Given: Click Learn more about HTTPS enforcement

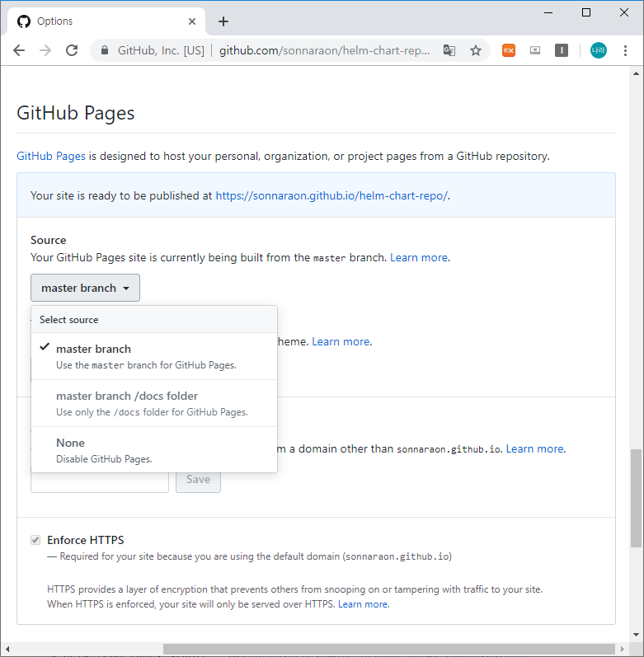Looking at the screenshot, I should 363,604.
